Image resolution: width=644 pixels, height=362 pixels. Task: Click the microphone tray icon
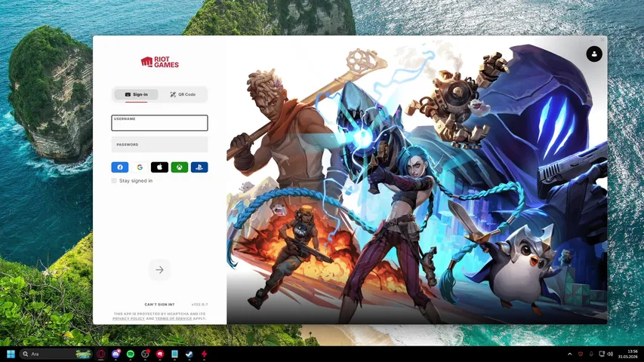(x=591, y=354)
